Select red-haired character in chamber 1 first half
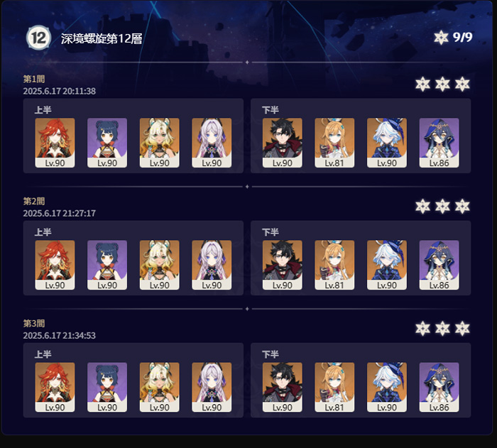This screenshot has width=497, height=448. tap(55, 143)
